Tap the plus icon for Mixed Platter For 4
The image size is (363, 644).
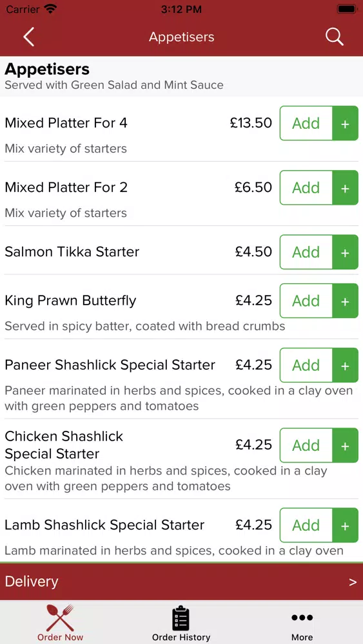(346, 123)
